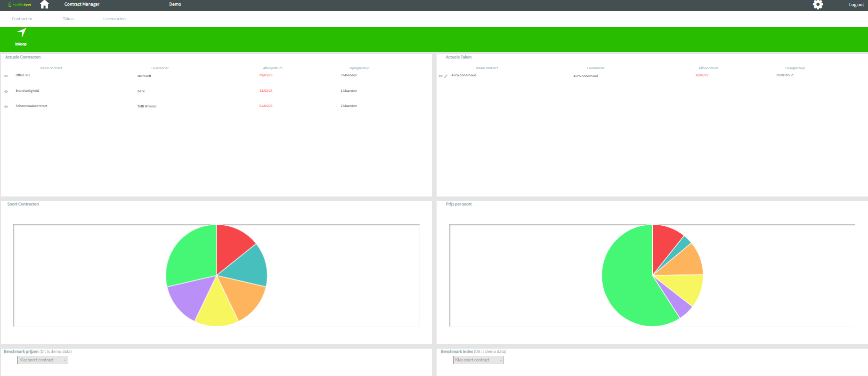Open Benchmark prijzen contract type dropdown
This screenshot has width=868, height=376.
click(42, 360)
